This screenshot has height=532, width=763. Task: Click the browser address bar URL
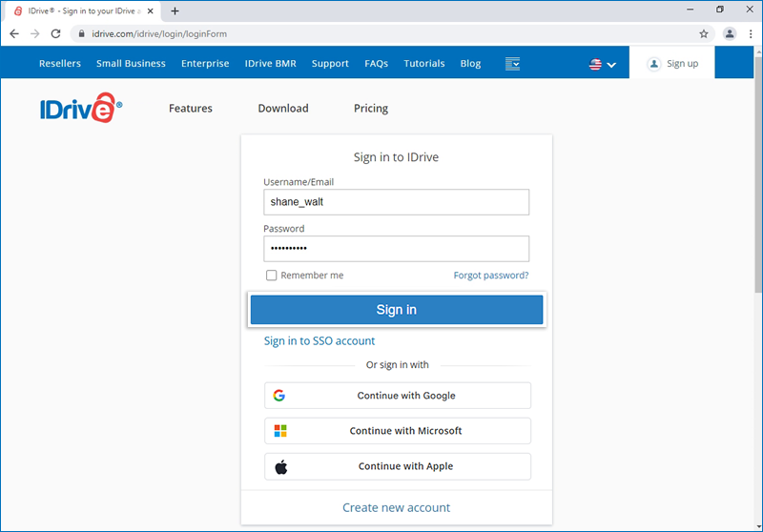pyautogui.click(x=159, y=33)
